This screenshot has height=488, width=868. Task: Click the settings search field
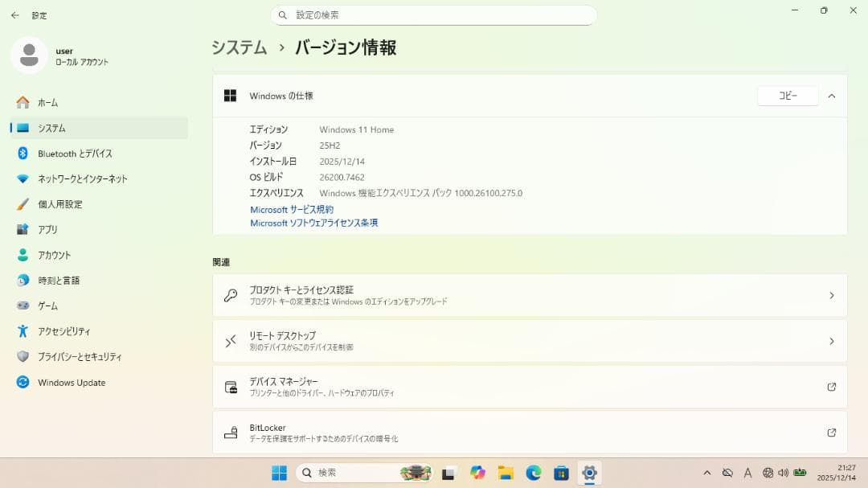coord(434,14)
